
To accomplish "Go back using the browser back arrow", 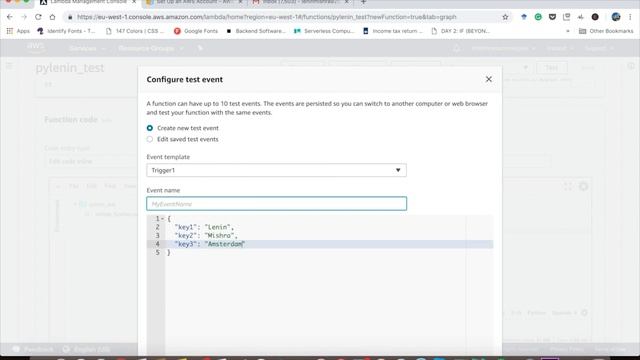I will [x=10, y=17].
